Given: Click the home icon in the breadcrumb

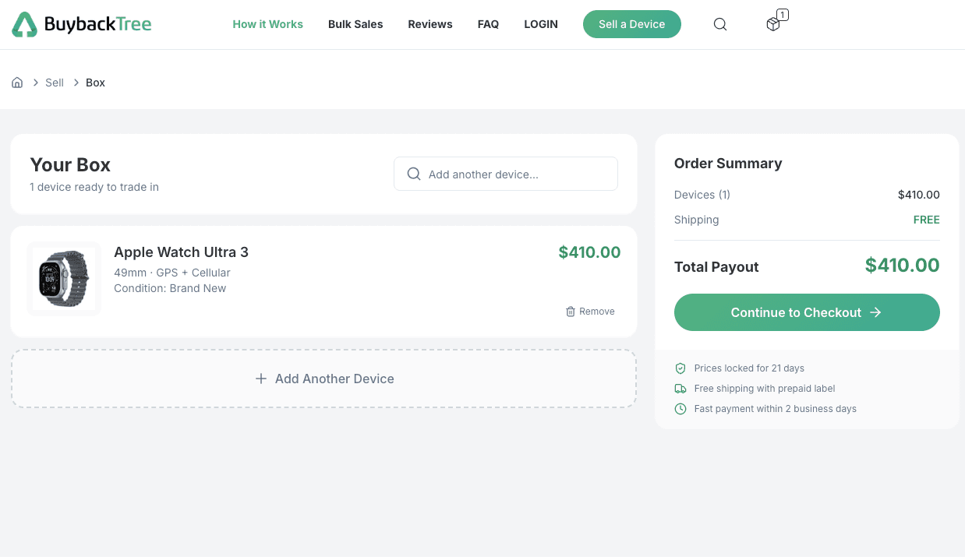Looking at the screenshot, I should tap(17, 82).
